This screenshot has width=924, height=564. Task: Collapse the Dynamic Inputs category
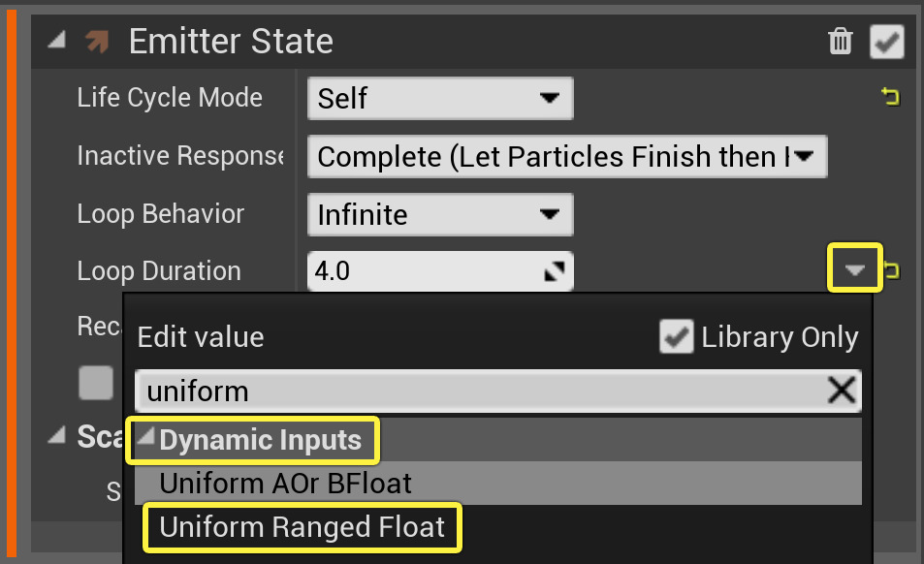[145, 441]
